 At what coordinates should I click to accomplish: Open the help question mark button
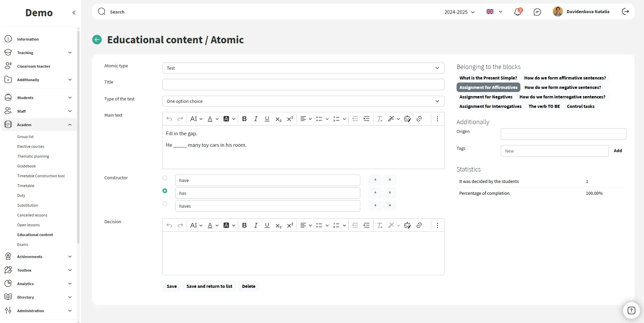(631, 310)
